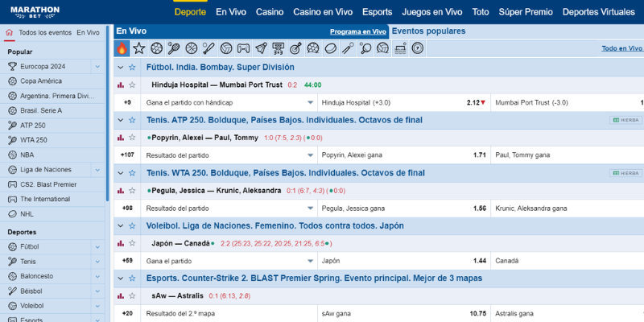Bet on Hinduja Hospital (+3.0) at 2.12
Image resolution: width=644 pixels, height=322 pixels.
pyautogui.click(x=404, y=103)
